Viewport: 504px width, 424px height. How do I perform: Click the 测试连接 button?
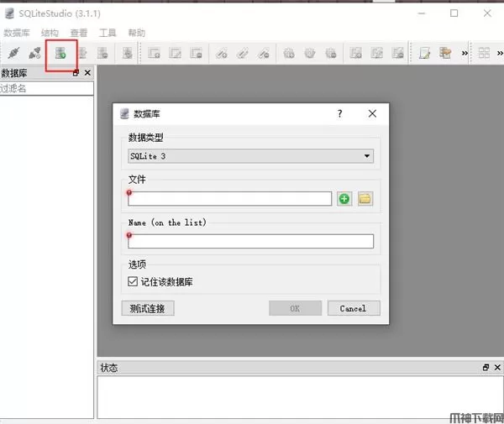(148, 308)
